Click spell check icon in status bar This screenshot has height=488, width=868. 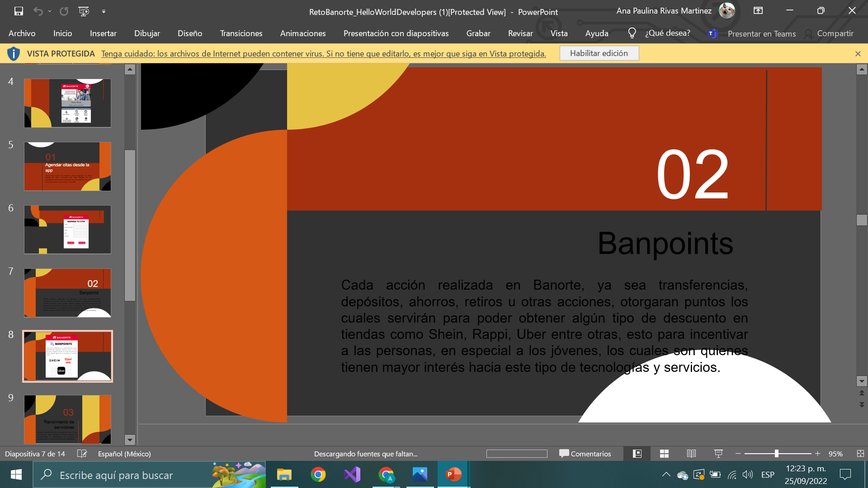82,454
